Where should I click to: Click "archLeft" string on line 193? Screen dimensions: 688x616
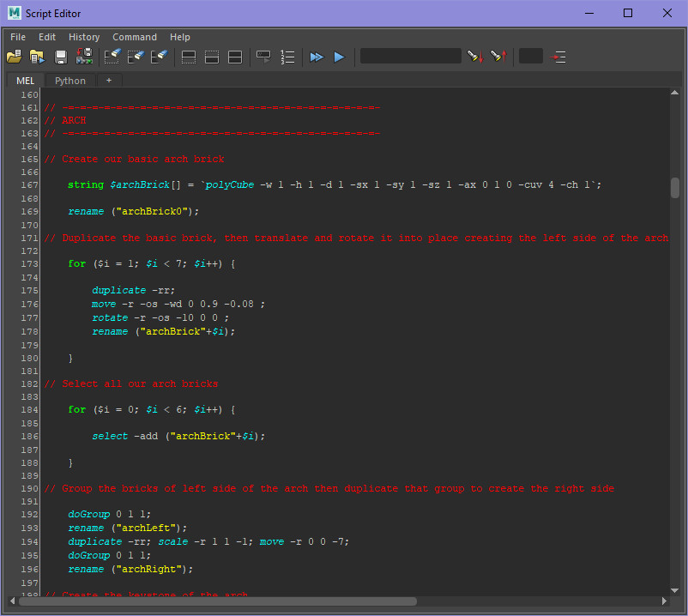(x=146, y=528)
